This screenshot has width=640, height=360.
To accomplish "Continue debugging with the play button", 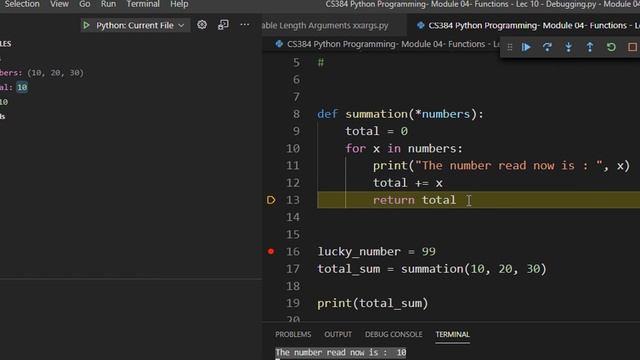I will 526,47.
